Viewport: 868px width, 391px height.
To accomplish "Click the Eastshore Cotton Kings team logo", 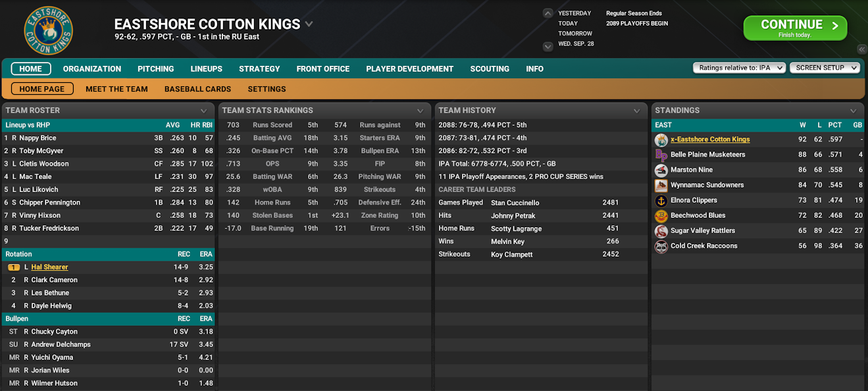I will [48, 30].
